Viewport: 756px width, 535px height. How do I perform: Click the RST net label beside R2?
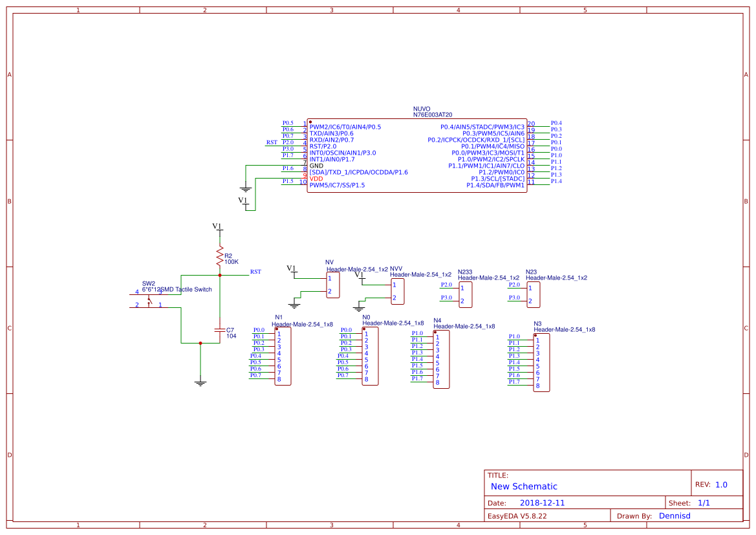coord(255,272)
